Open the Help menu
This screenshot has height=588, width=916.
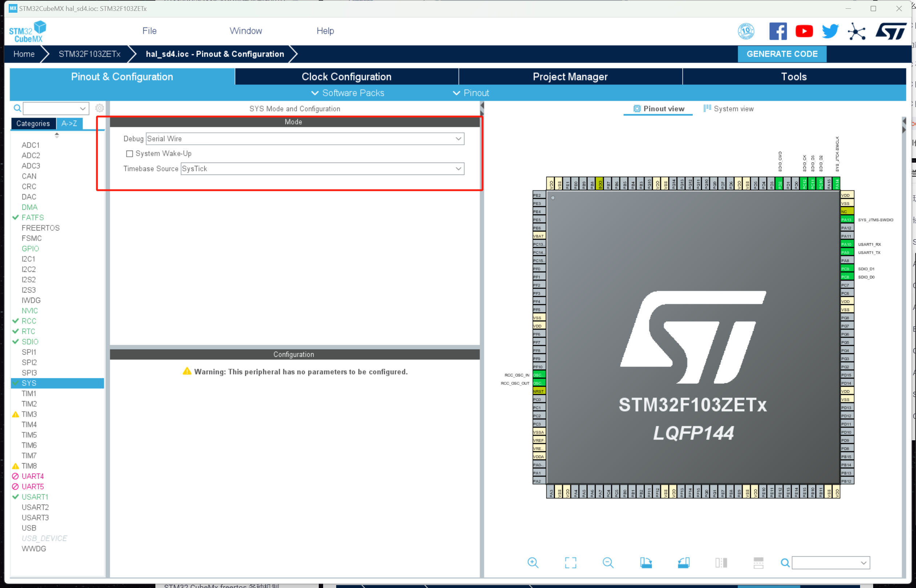(x=325, y=31)
